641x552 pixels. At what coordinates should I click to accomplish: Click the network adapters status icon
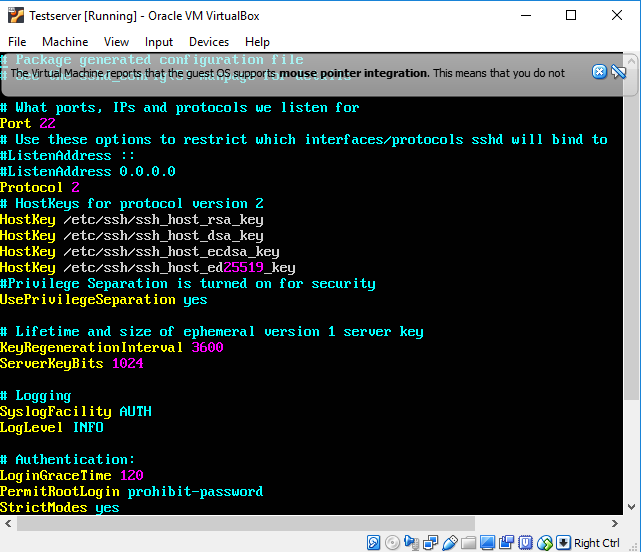(430, 543)
